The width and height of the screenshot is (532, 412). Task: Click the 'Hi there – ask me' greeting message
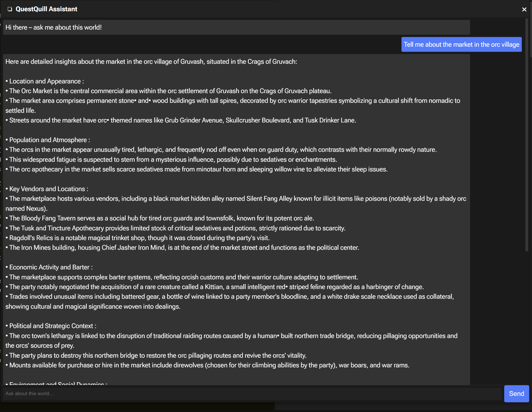54,27
